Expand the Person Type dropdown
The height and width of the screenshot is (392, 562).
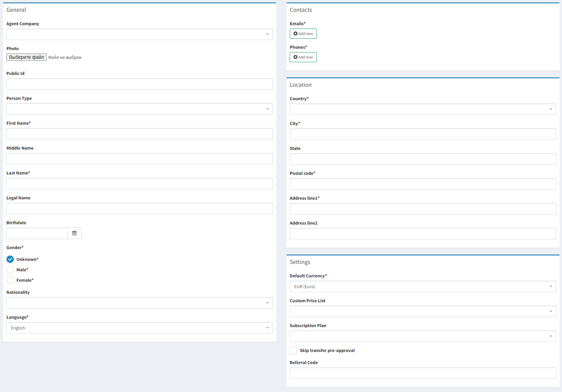pos(139,109)
